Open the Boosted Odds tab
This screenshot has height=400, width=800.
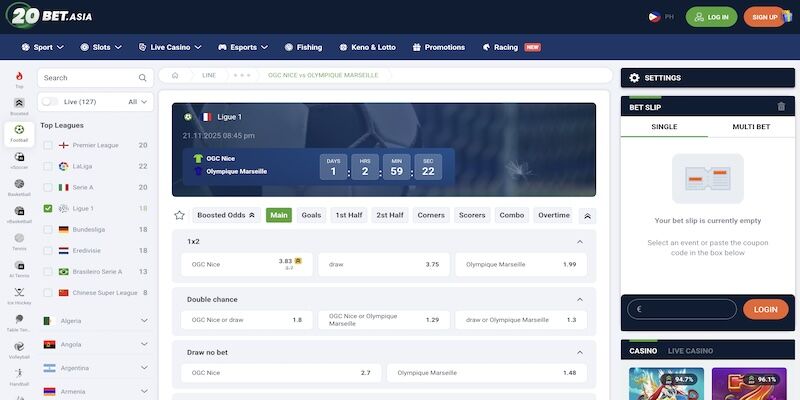[227, 215]
